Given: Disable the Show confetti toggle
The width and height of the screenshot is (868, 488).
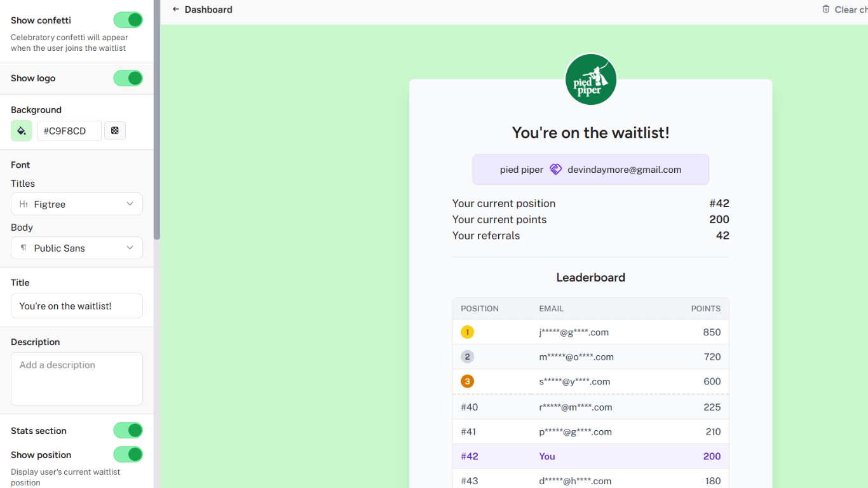Looking at the screenshot, I should tap(128, 20).
